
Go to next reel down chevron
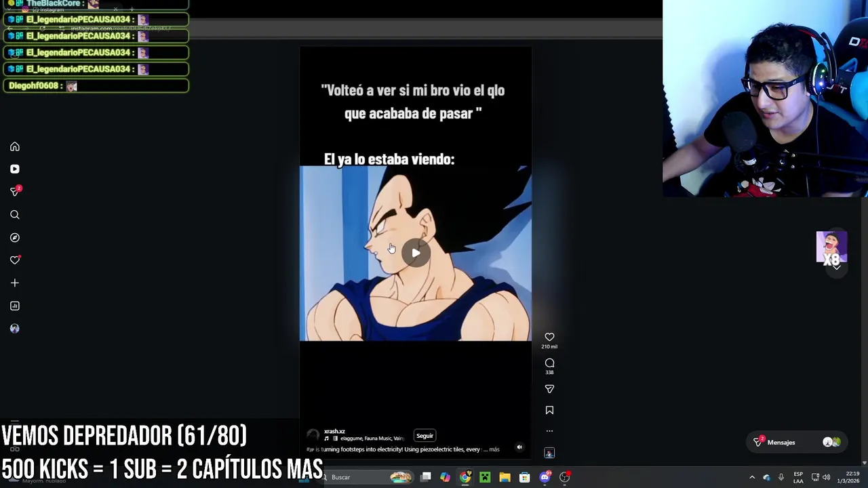837,267
